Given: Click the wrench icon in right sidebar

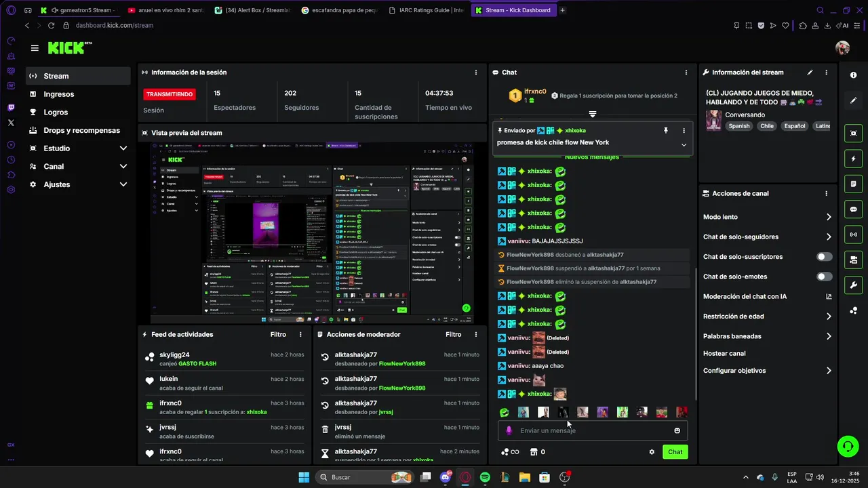Looking at the screenshot, I should pyautogui.click(x=854, y=285).
